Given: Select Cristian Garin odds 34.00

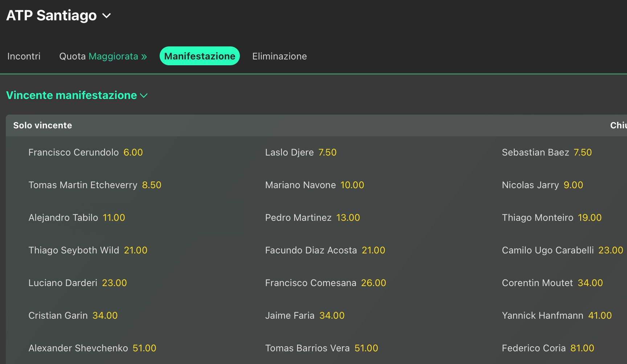Looking at the screenshot, I should (105, 315).
